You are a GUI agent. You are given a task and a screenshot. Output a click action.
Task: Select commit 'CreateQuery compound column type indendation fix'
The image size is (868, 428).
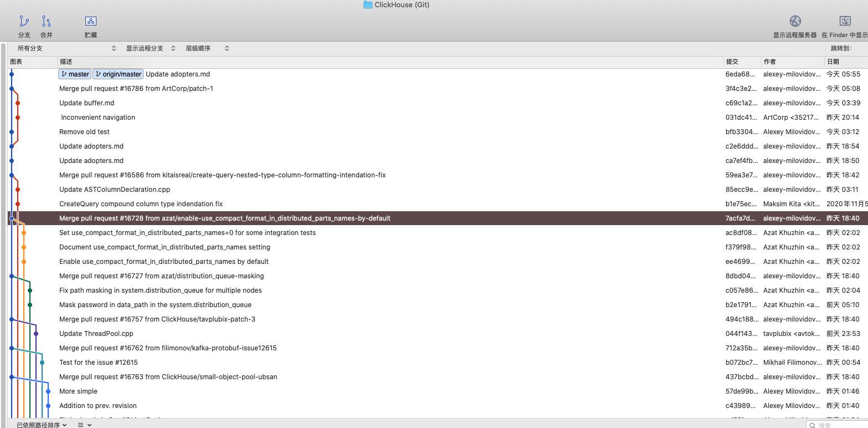pyautogui.click(x=438, y=204)
